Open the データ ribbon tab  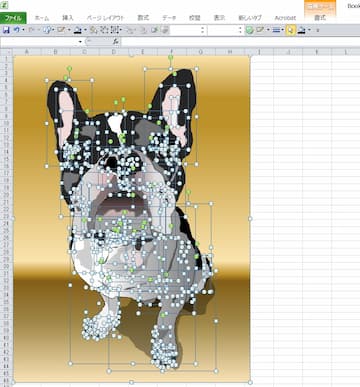(x=169, y=18)
